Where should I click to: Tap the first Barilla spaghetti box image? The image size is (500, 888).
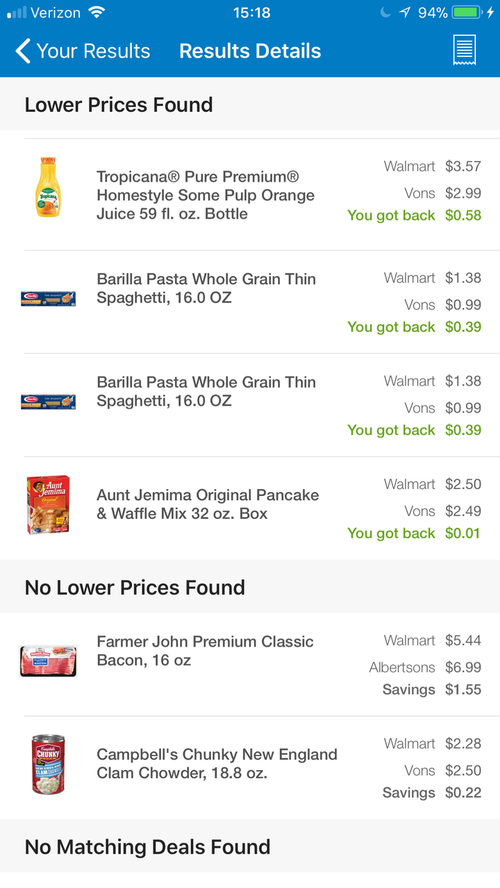coord(48,298)
